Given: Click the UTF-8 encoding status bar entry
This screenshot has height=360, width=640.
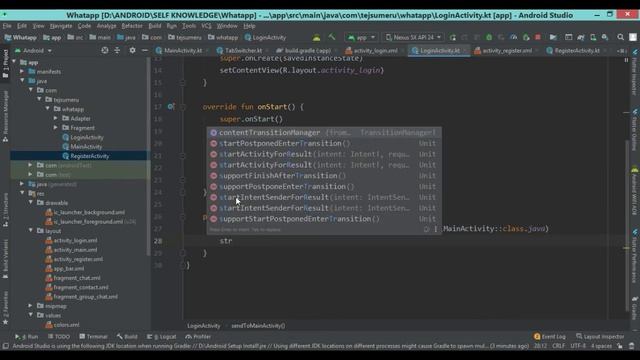Looking at the screenshot, I should click(x=578, y=346).
